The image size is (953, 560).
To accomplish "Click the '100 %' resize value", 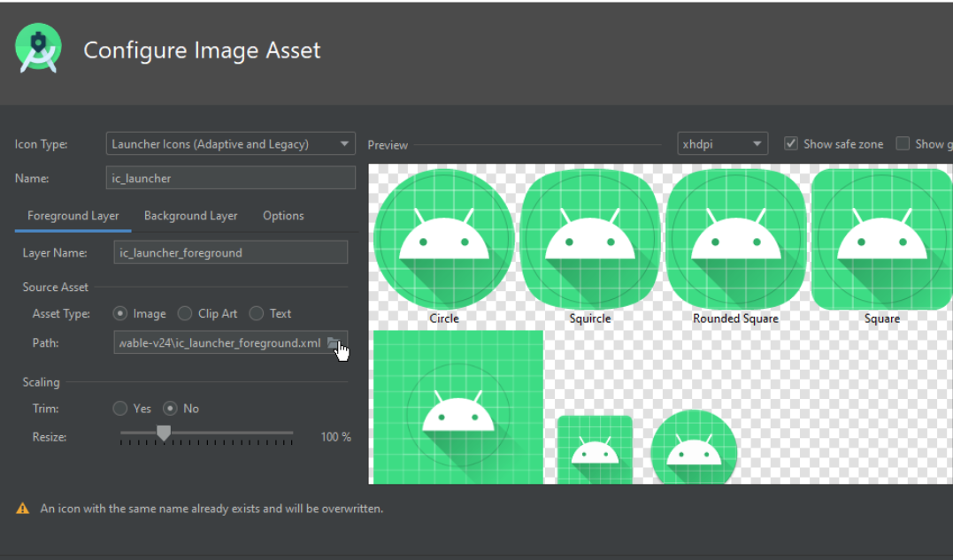I will tap(336, 437).
